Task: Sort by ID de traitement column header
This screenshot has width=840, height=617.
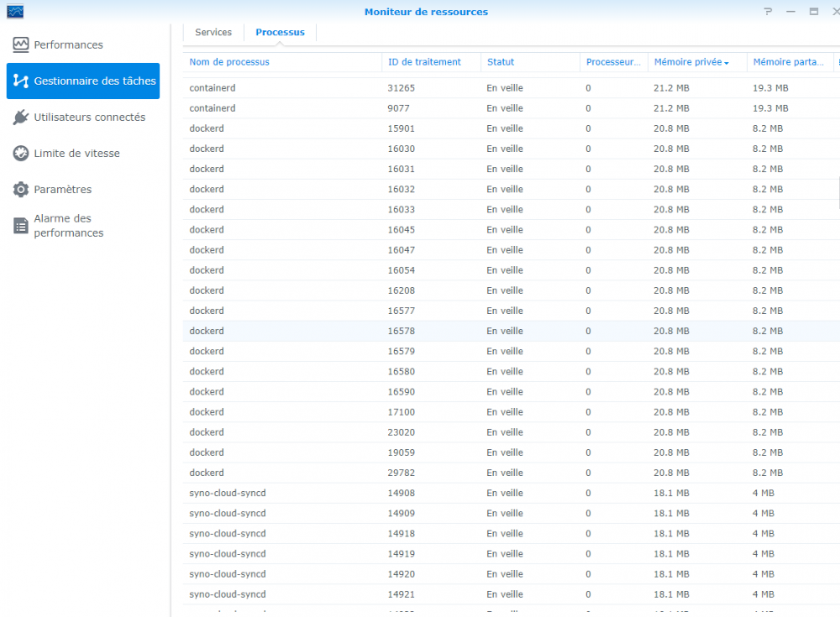Action: point(424,62)
